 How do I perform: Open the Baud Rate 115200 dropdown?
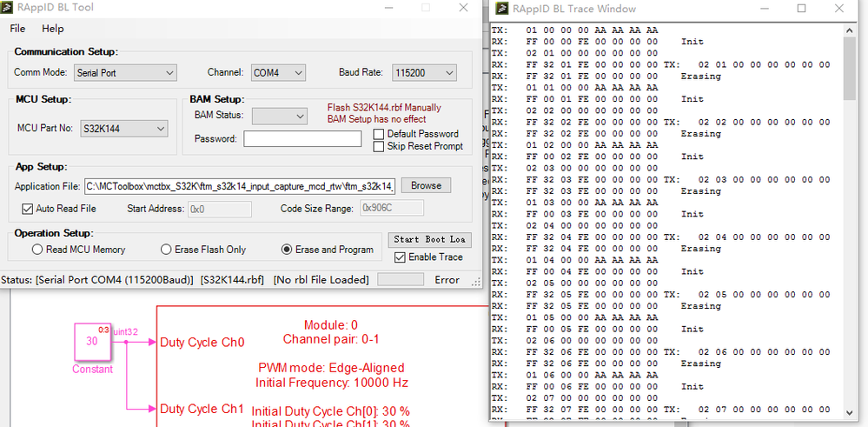424,72
